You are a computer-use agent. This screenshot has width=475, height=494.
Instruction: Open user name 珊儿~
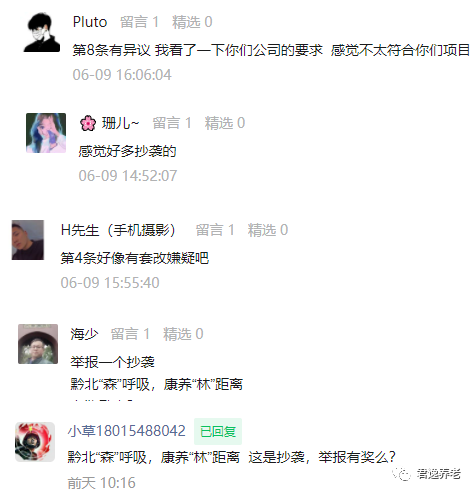tap(120, 123)
